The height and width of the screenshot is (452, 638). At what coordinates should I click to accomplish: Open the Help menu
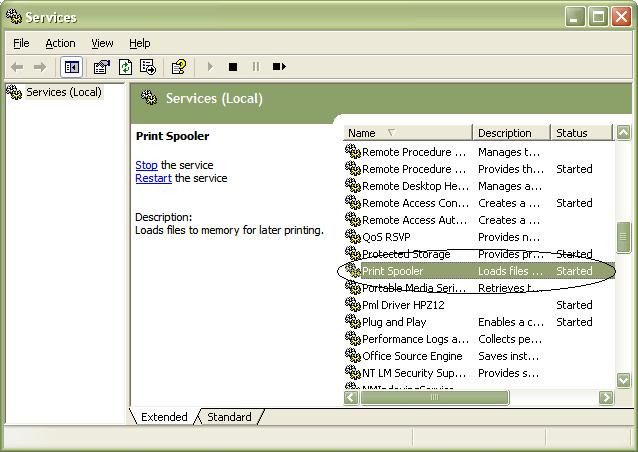pyautogui.click(x=140, y=43)
